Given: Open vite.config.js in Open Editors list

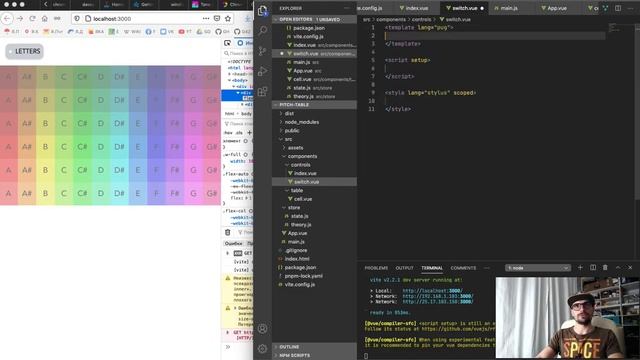Looking at the screenshot, I should tap(314, 36).
